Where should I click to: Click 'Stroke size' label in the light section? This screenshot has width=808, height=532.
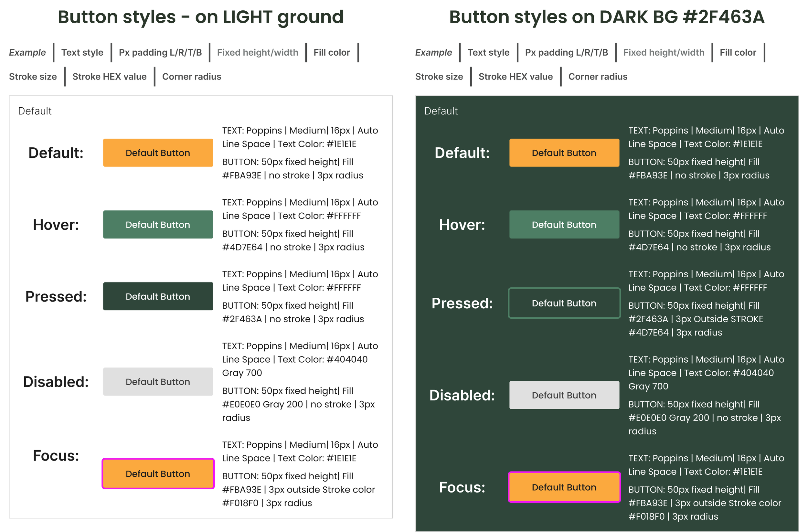pyautogui.click(x=33, y=76)
